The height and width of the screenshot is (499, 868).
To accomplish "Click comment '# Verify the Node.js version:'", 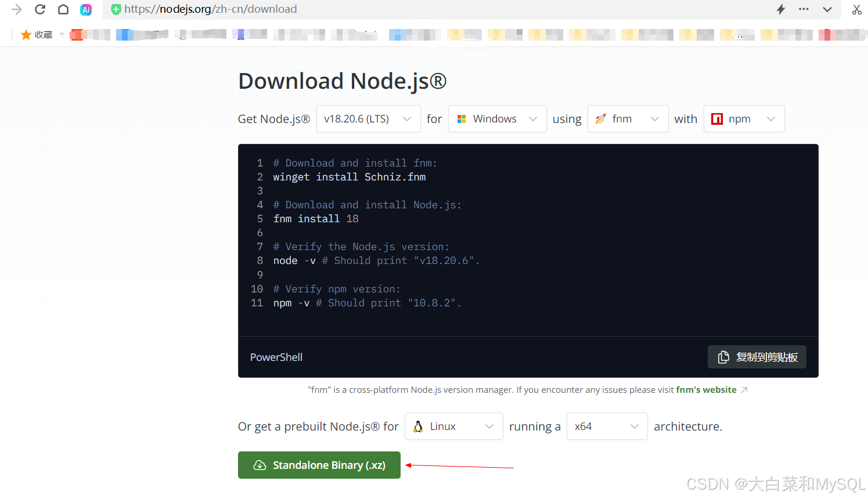I will pos(361,247).
